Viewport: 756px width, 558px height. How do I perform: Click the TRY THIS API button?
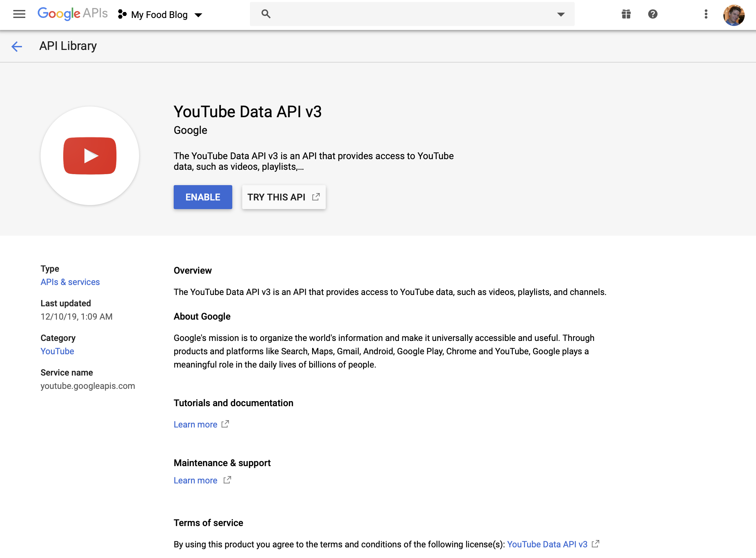point(283,197)
